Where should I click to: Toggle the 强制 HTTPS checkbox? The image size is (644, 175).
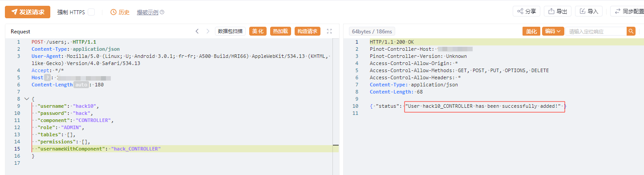pyautogui.click(x=91, y=12)
